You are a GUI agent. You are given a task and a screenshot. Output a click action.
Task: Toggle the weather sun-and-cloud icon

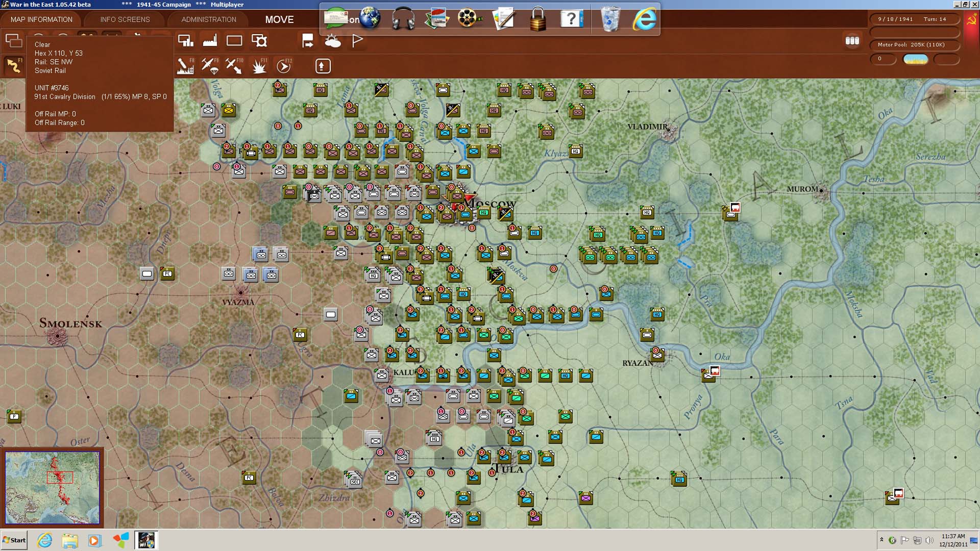point(333,41)
